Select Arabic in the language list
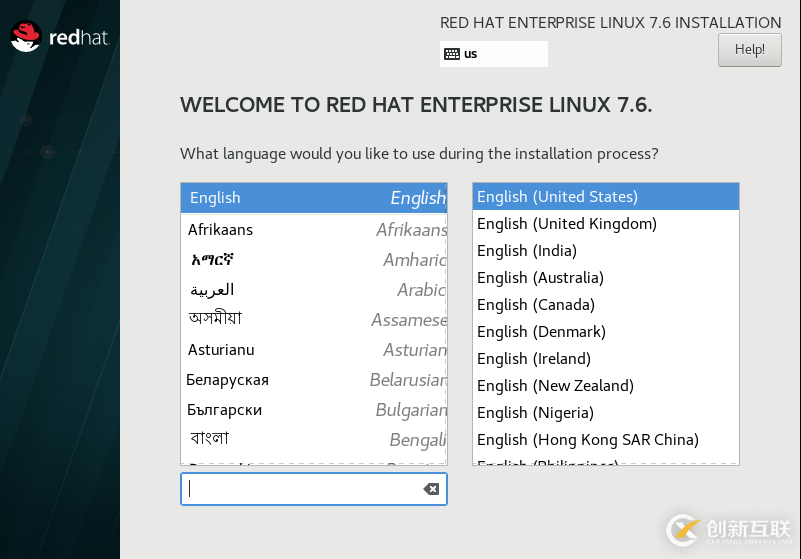Viewport: 801px width, 559px height. (x=314, y=290)
